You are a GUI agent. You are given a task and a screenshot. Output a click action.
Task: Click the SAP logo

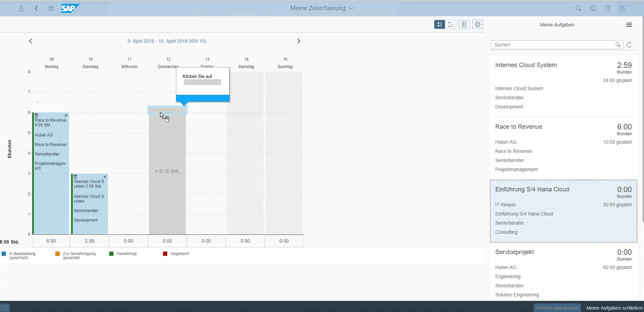(x=70, y=8)
